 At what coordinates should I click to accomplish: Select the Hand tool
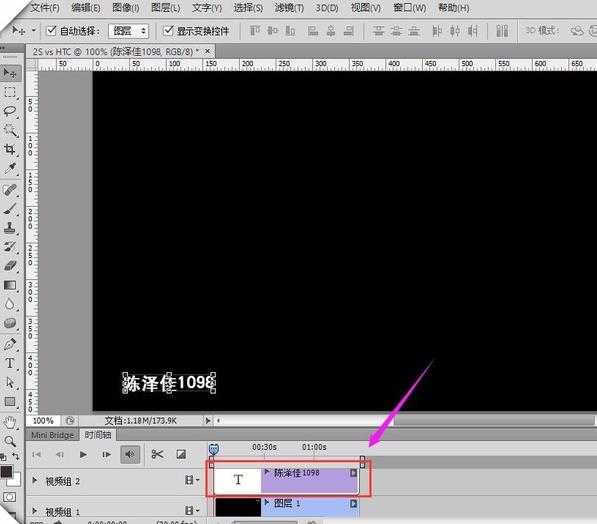click(x=10, y=422)
